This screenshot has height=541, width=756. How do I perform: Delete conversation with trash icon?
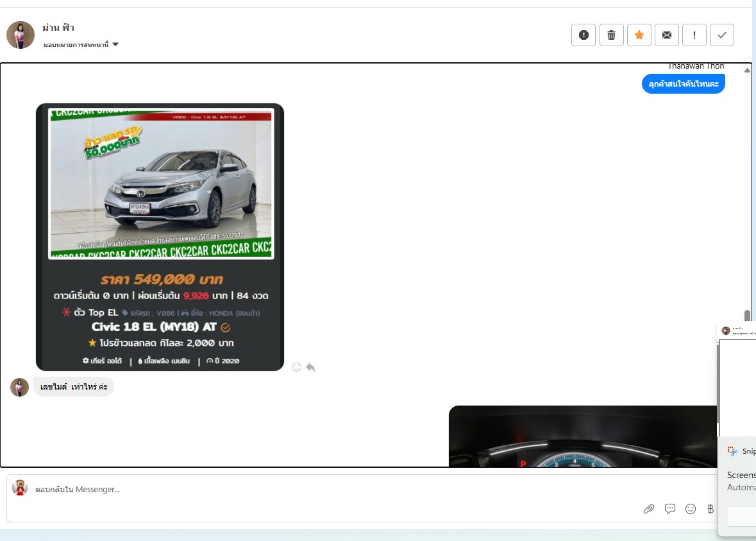coord(611,35)
